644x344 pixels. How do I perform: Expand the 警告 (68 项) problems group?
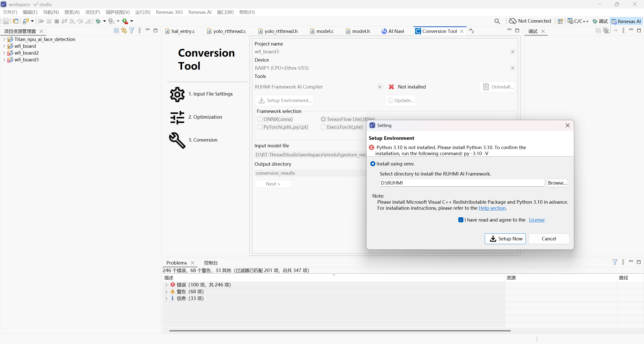pyautogui.click(x=166, y=291)
